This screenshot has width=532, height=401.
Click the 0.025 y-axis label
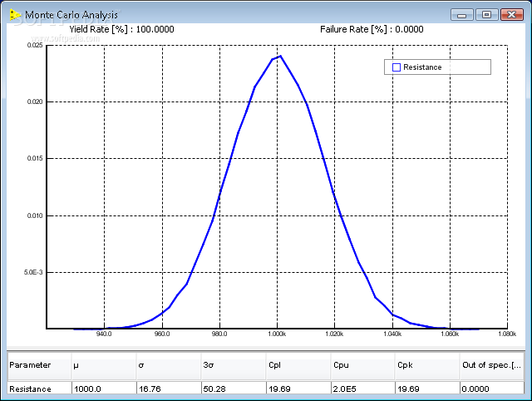click(35, 46)
